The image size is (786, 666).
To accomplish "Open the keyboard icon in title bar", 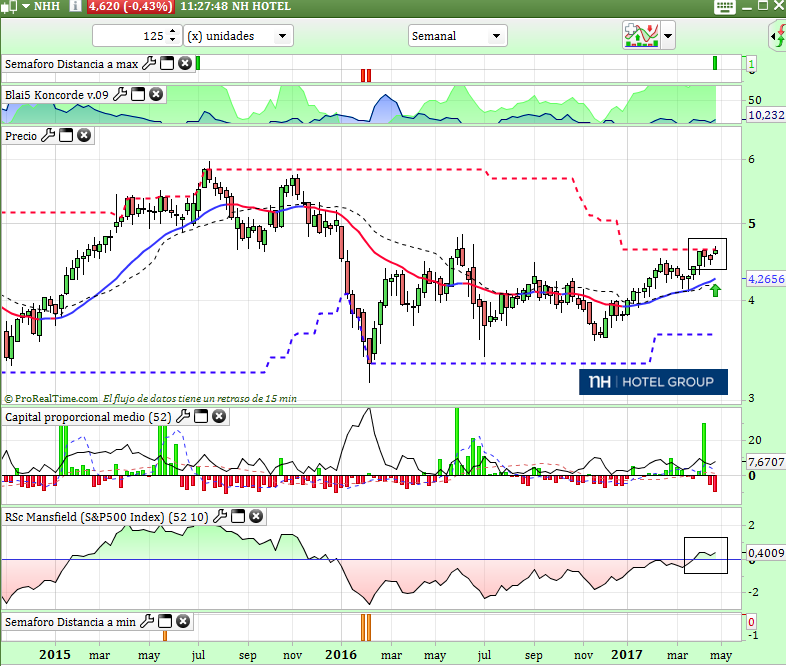I will click(724, 7).
